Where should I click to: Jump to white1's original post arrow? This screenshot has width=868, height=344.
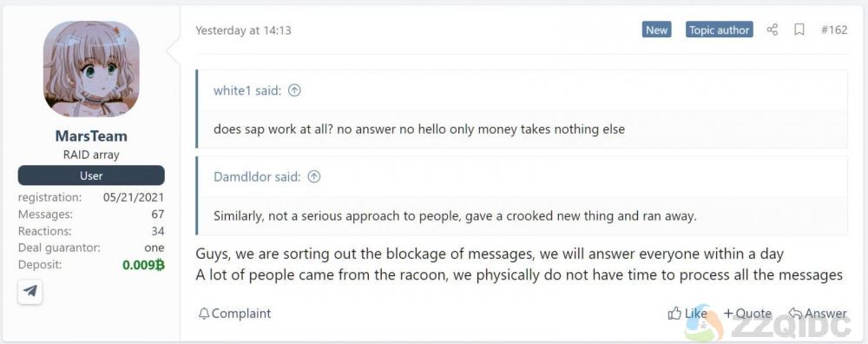point(294,90)
